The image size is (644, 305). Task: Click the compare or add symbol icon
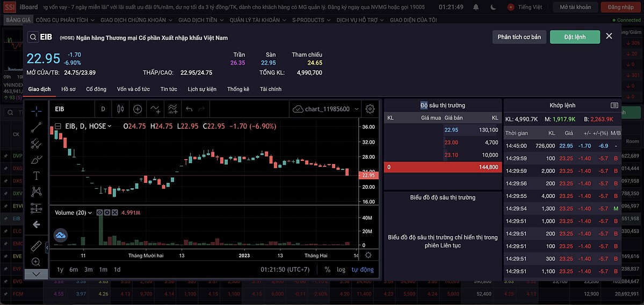[138, 109]
